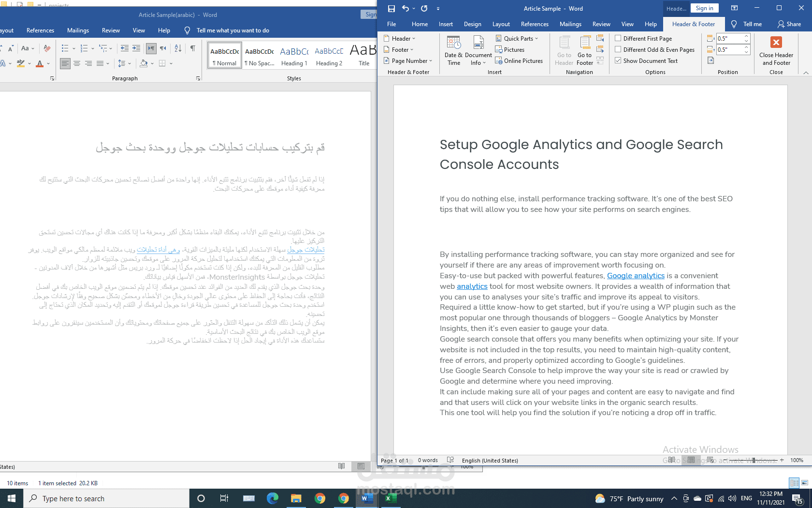
Task: Insert Online Pictures
Action: coord(519,60)
